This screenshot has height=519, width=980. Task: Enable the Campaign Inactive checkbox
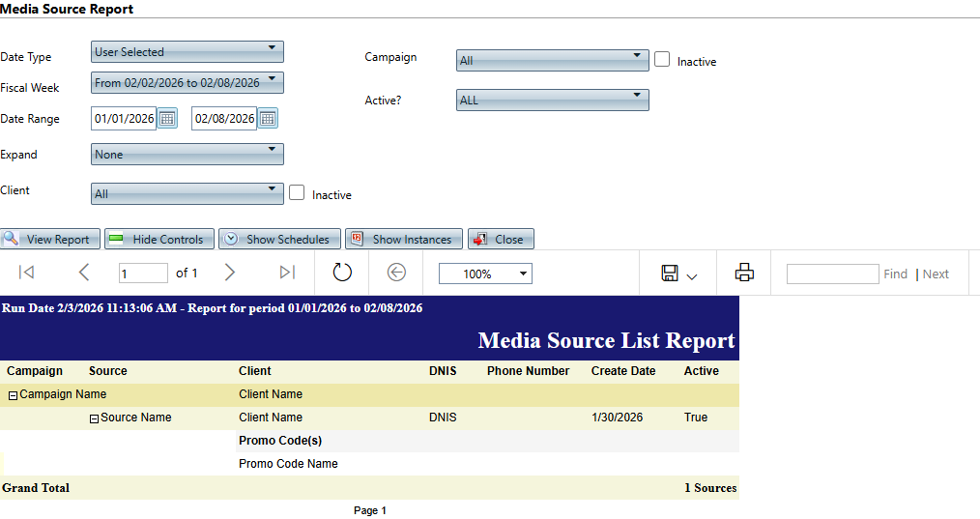(x=662, y=60)
